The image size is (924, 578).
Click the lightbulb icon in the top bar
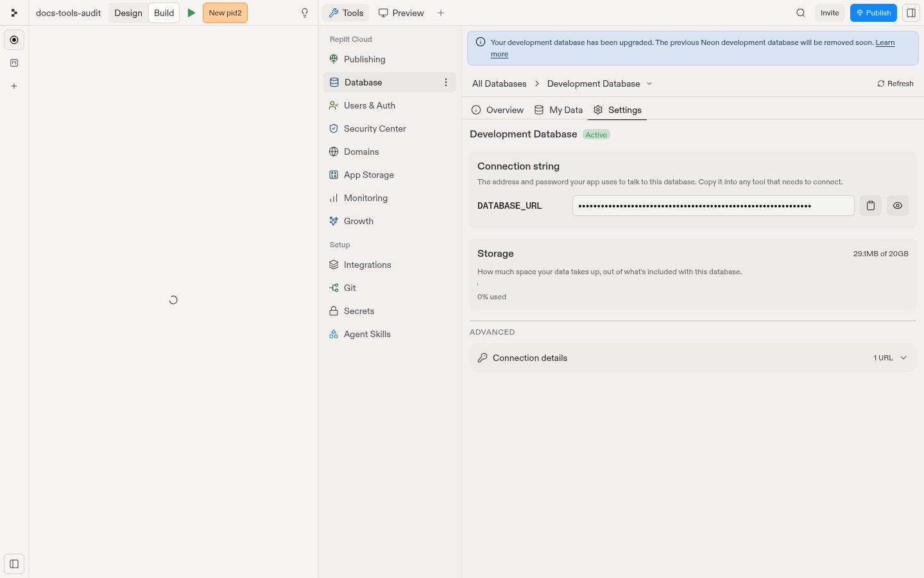(305, 13)
